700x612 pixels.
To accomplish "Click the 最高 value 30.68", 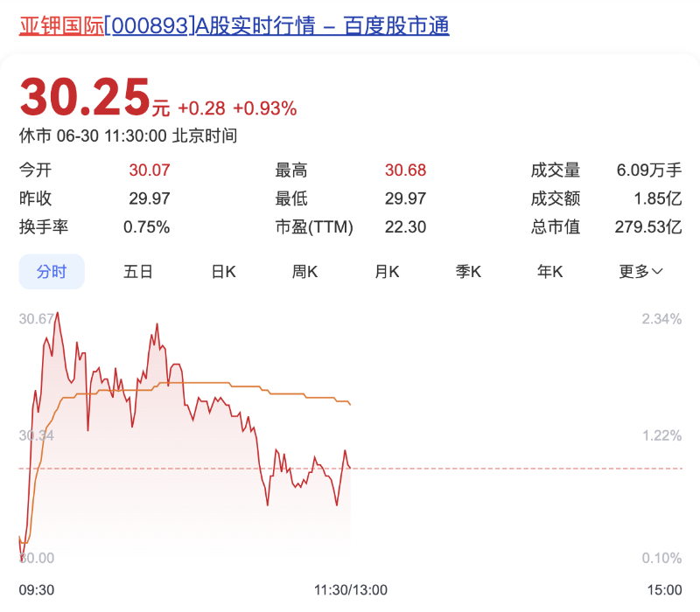I will point(405,170).
